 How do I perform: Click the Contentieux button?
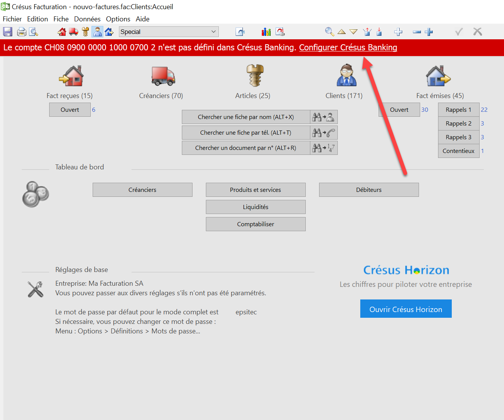coord(459,151)
